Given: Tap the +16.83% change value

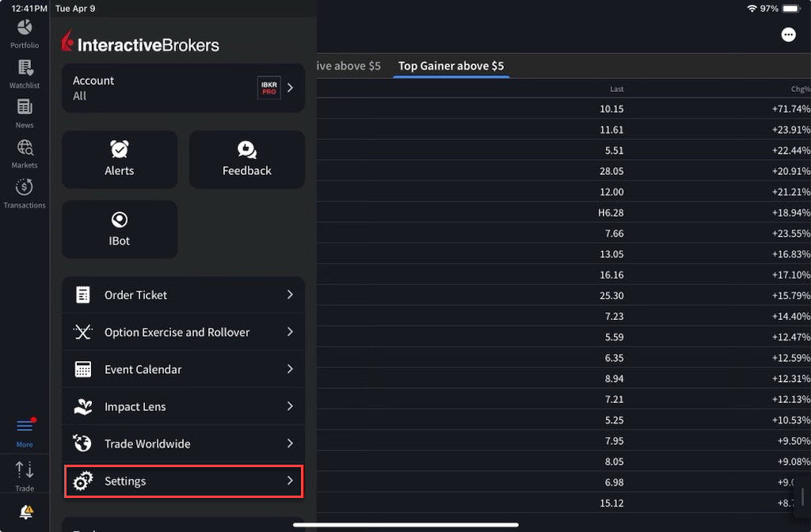Looking at the screenshot, I should pyautogui.click(x=791, y=254).
